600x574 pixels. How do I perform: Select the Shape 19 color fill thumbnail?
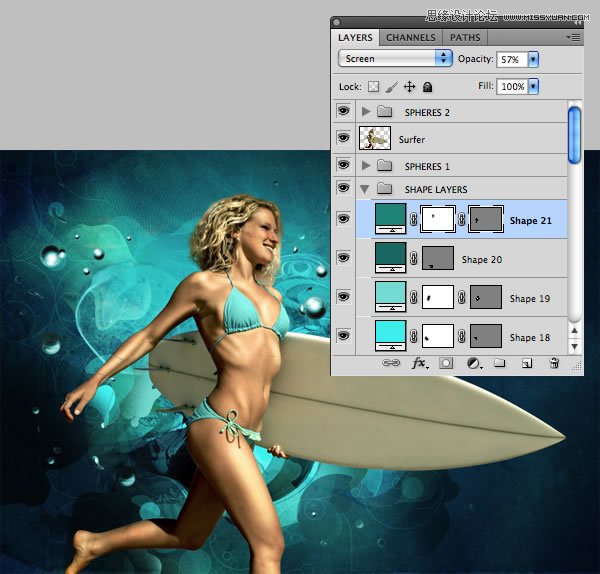pos(389,297)
